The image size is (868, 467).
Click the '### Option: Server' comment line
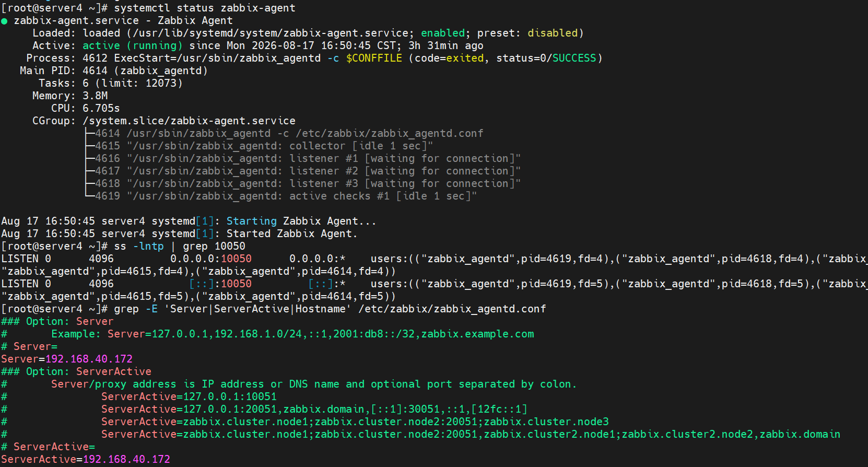(57, 321)
